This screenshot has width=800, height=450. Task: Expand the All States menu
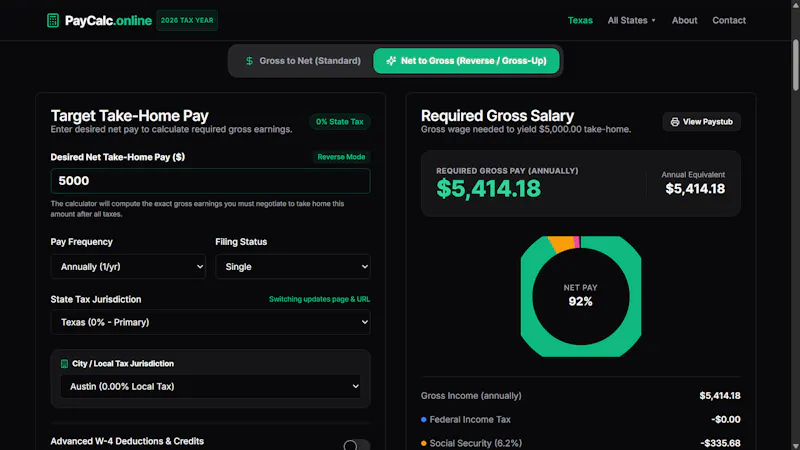[632, 20]
